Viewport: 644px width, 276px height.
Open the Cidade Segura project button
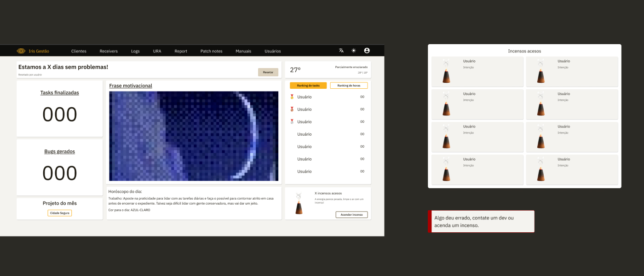[x=60, y=213]
